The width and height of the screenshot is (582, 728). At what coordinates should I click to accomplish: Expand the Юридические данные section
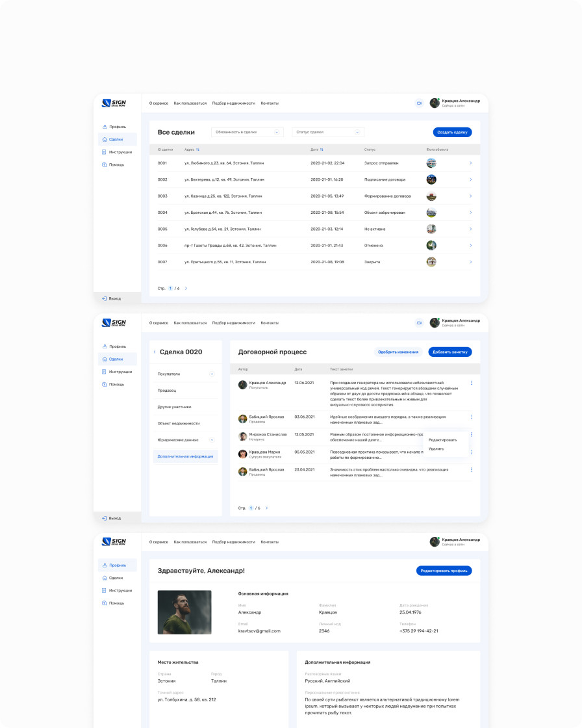pyautogui.click(x=212, y=439)
